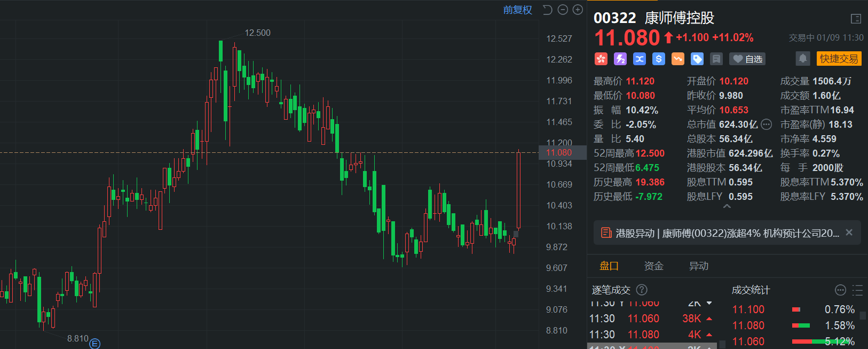868x349 pixels.
Task: Click the 换手率 value 0.27%
Action: click(x=826, y=153)
